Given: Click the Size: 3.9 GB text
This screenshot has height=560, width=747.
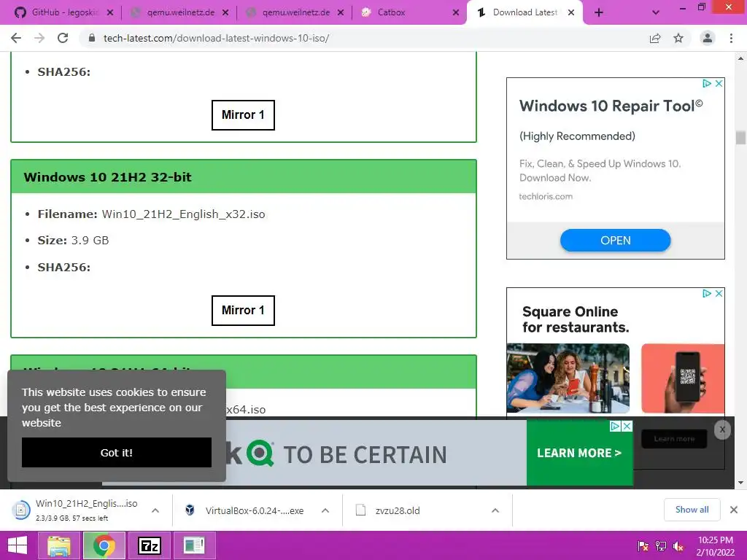Looking at the screenshot, I should [74, 241].
